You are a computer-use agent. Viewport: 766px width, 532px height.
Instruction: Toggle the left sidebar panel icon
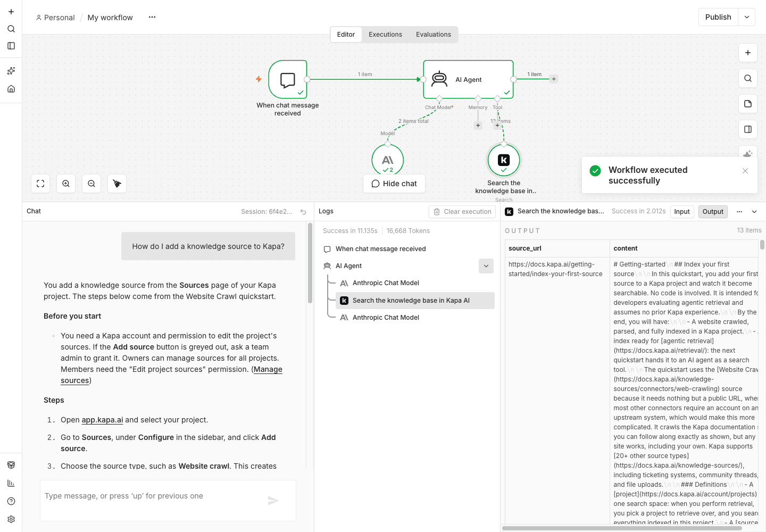11,46
